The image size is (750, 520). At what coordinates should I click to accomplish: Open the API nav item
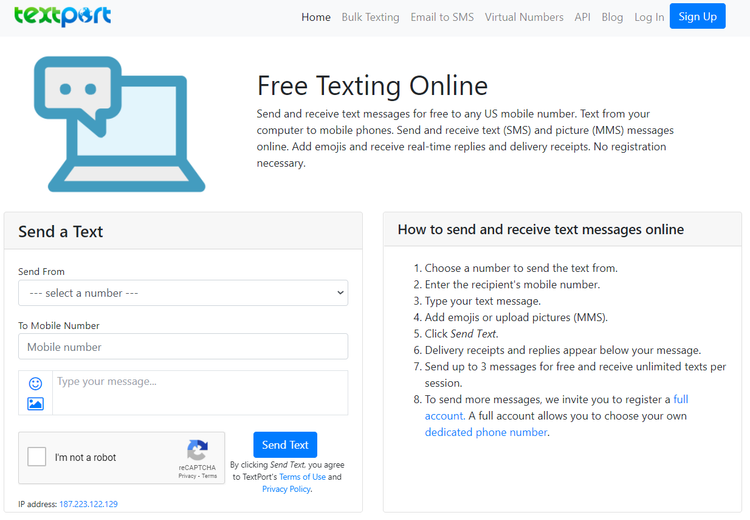point(582,17)
